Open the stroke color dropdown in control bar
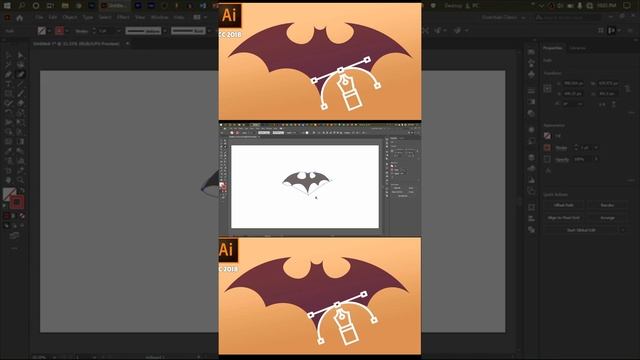This screenshot has height=360, width=640. [67, 31]
